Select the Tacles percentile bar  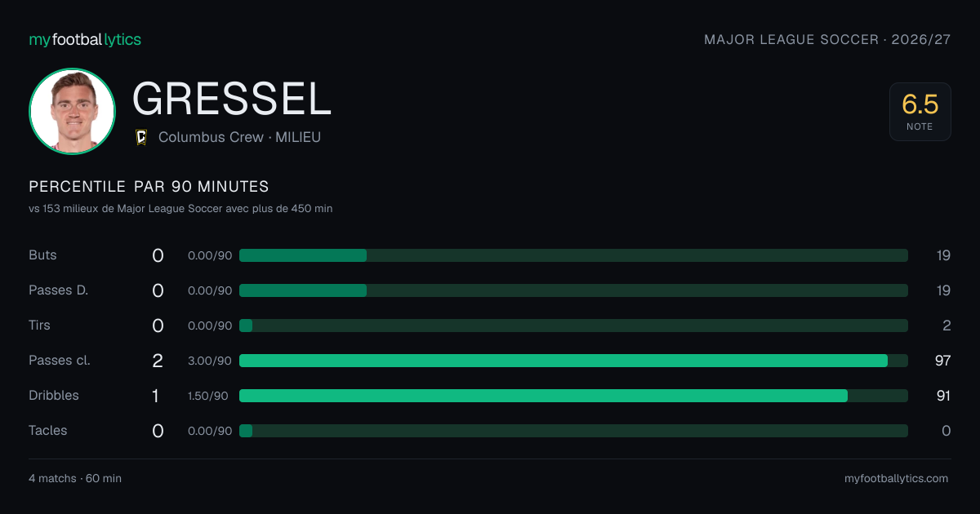pos(573,431)
